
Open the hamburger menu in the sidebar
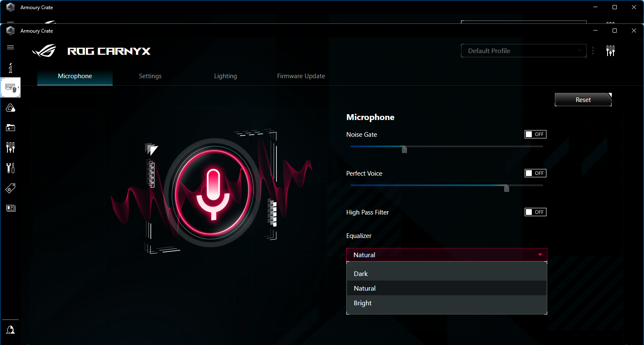click(10, 47)
